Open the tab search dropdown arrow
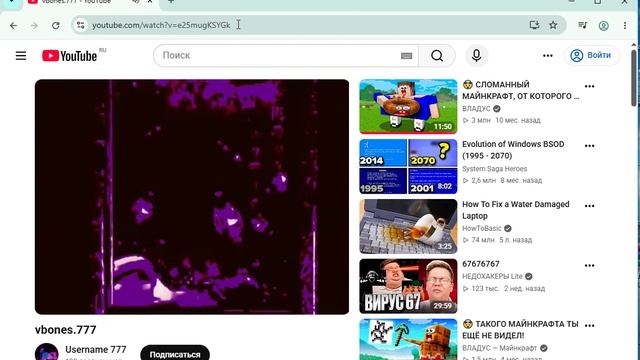 coord(11,2)
